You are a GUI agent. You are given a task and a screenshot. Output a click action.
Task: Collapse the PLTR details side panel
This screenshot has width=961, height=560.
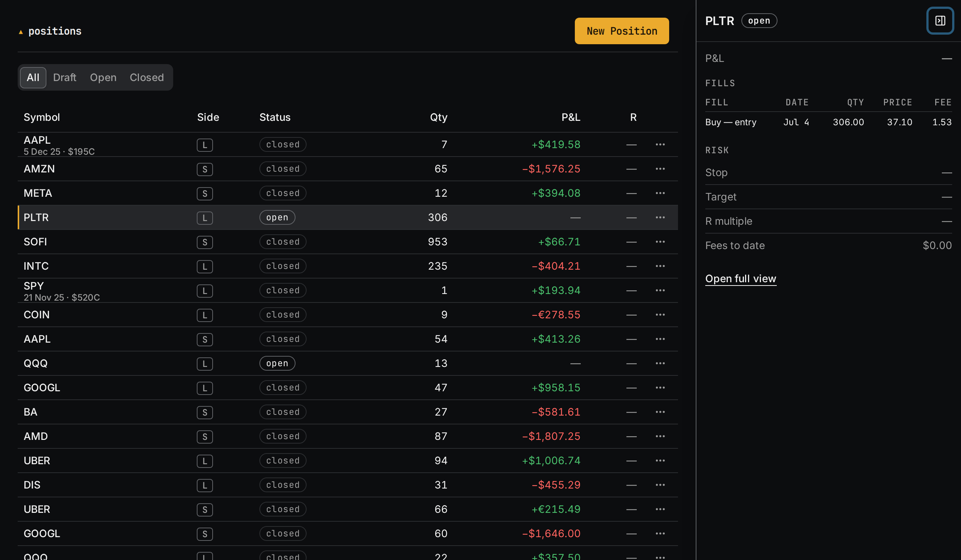[940, 21]
